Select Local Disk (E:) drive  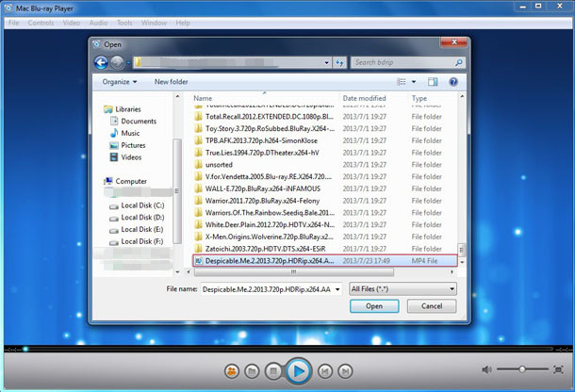coord(137,230)
